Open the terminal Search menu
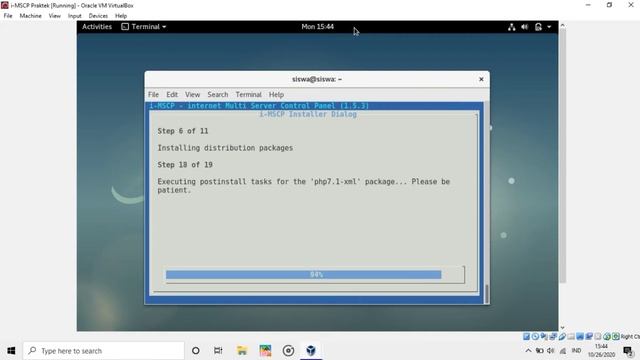The height and width of the screenshot is (360, 640). (x=218, y=94)
